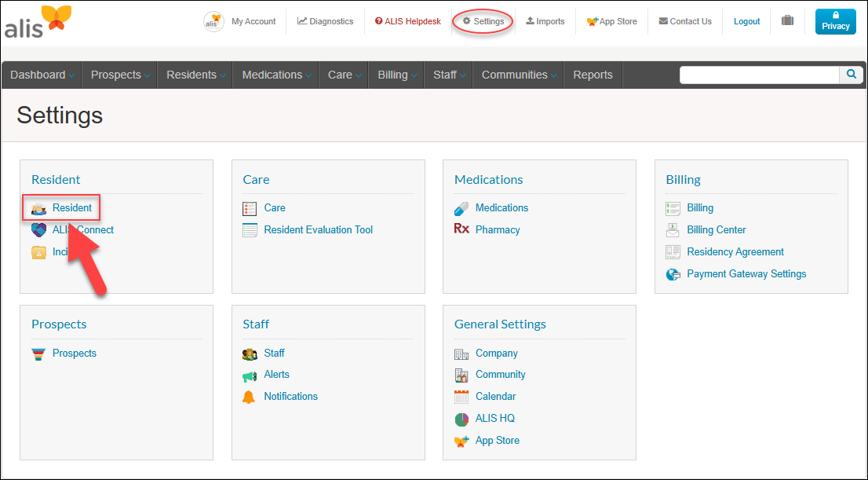Click the Pharmacy Rx icon

click(x=461, y=229)
